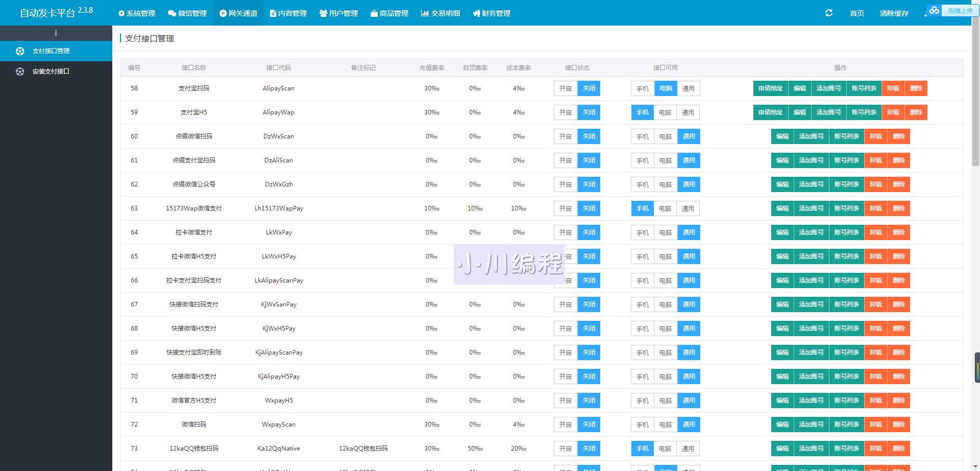
Task: Set 拉卡微信支付 availability to 电脑
Action: tap(666, 232)
